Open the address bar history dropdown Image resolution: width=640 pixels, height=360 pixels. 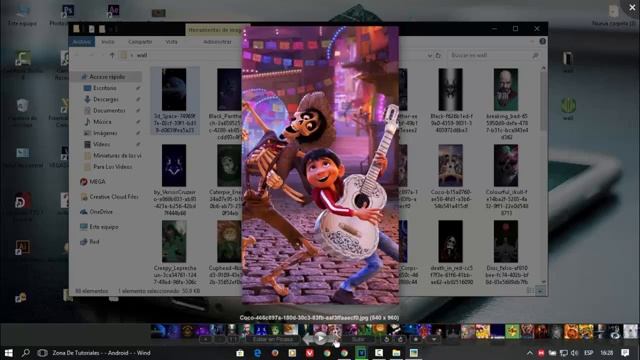pyautogui.click(x=429, y=55)
